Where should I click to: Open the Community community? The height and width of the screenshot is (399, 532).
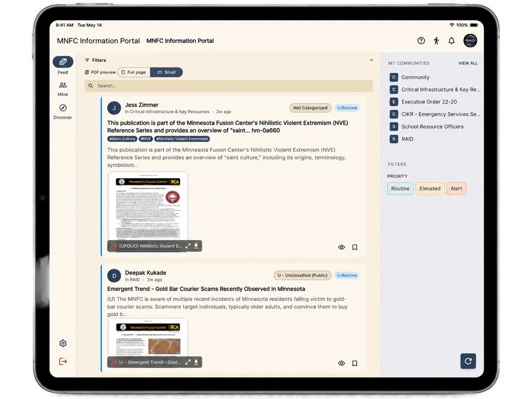(x=415, y=77)
